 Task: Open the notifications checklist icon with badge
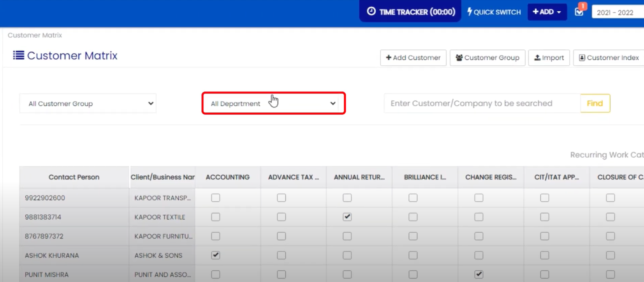click(579, 12)
